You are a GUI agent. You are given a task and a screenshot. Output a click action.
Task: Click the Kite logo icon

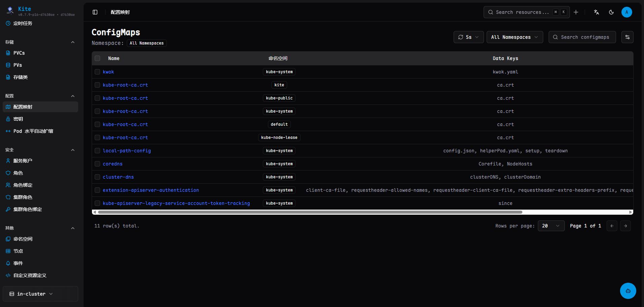10,10
